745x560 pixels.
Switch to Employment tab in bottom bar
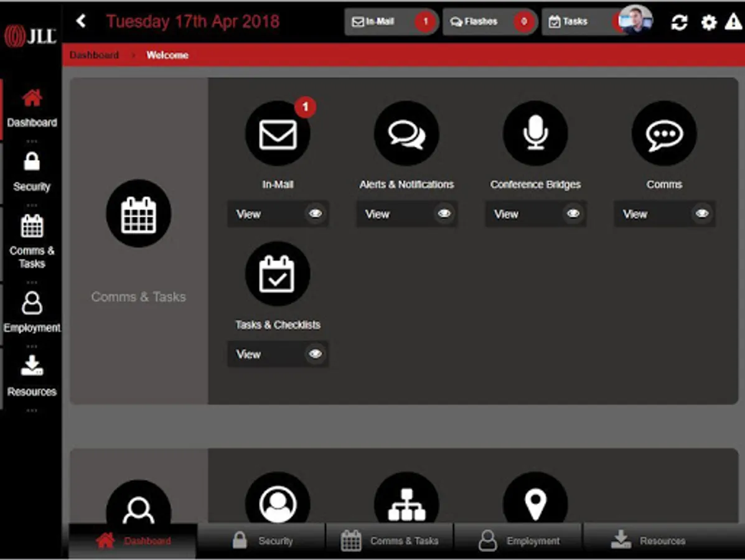[x=518, y=541]
